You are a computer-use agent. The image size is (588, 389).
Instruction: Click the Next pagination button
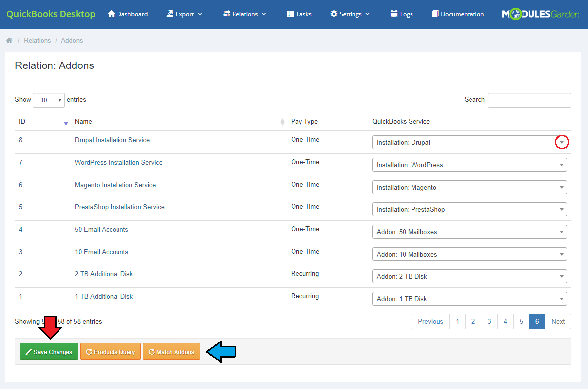tap(558, 322)
